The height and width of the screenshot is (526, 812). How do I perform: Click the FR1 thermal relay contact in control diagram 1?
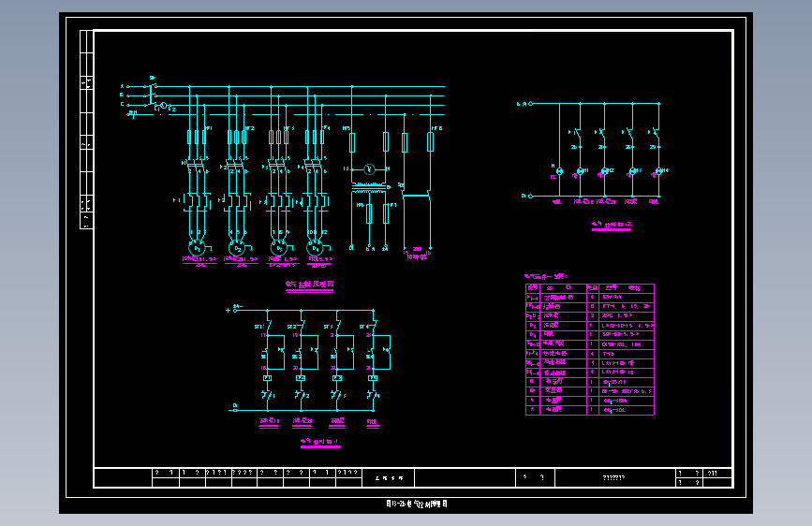[267, 396]
